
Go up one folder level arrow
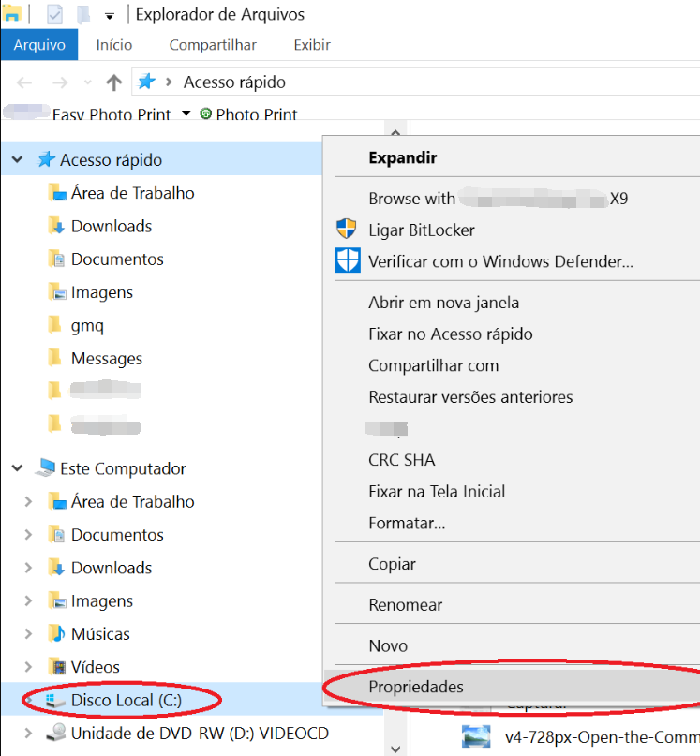point(113,82)
